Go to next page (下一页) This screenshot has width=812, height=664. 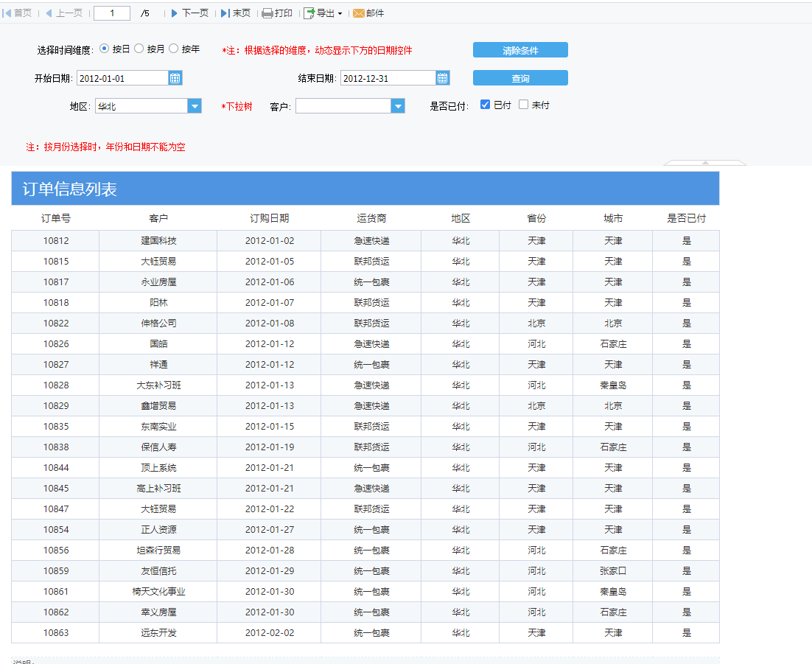[x=189, y=13]
